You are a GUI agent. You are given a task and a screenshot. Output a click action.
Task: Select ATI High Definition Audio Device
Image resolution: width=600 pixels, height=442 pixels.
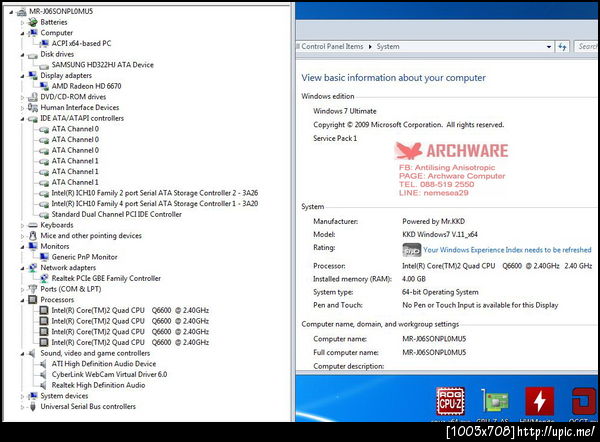pyautogui.click(x=104, y=364)
